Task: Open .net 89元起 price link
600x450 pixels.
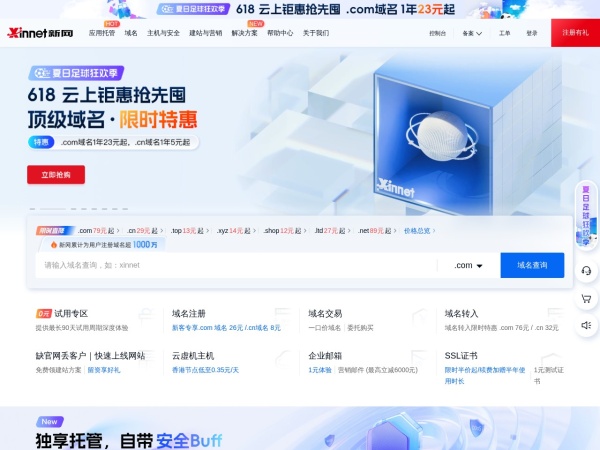Action: pos(377,231)
